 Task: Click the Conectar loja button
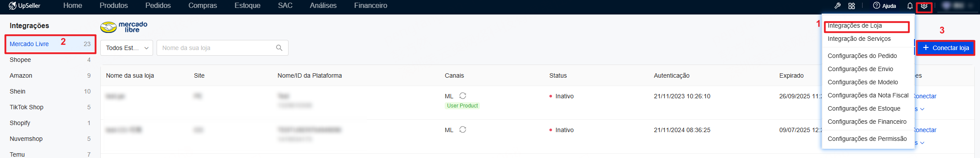tap(945, 48)
